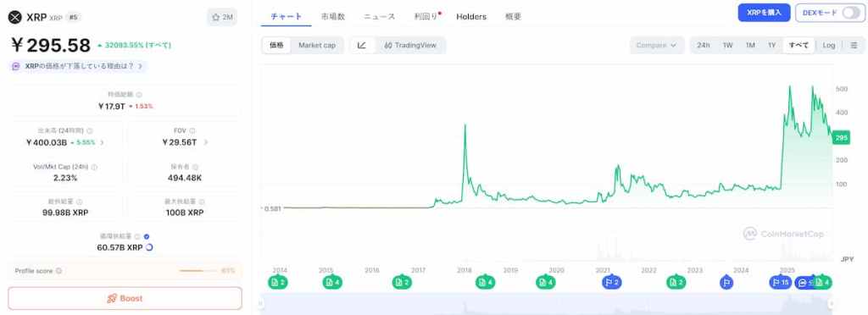The image size is (868, 315).
Task: Open the Compare dropdown
Action: (657, 46)
